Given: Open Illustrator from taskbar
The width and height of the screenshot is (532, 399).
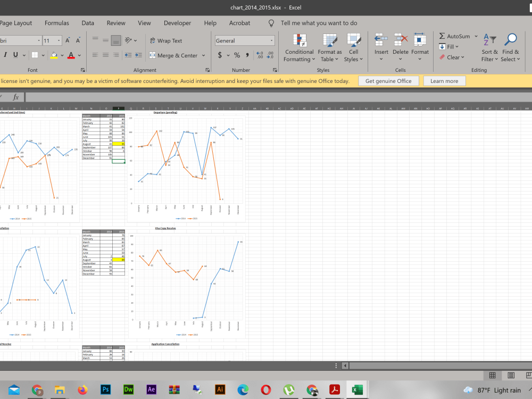Looking at the screenshot, I should coord(220,389).
